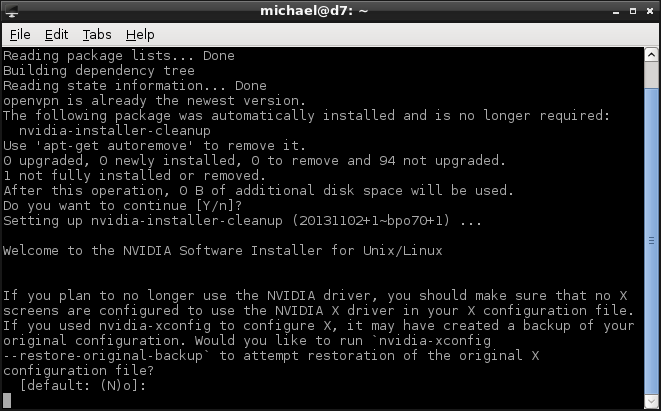Image resolution: width=661 pixels, height=411 pixels.
Task: Click the [default: (N)o]: prompt line
Action: (83, 385)
